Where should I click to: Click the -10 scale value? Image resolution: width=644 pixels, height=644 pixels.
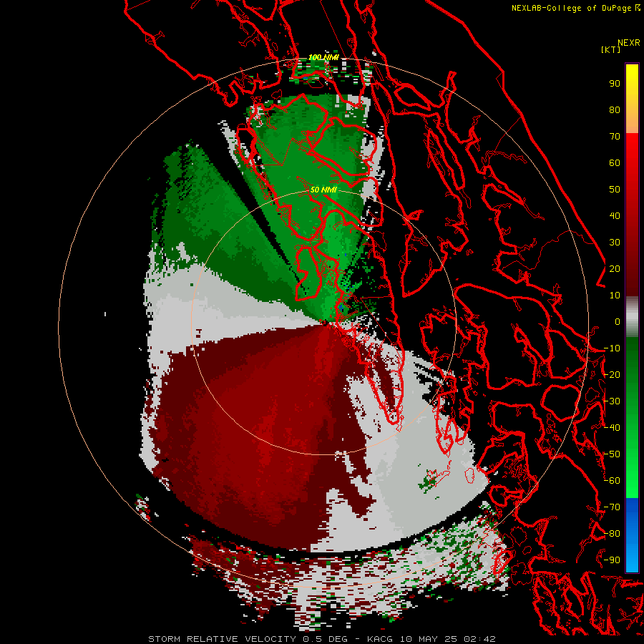pyautogui.click(x=612, y=348)
